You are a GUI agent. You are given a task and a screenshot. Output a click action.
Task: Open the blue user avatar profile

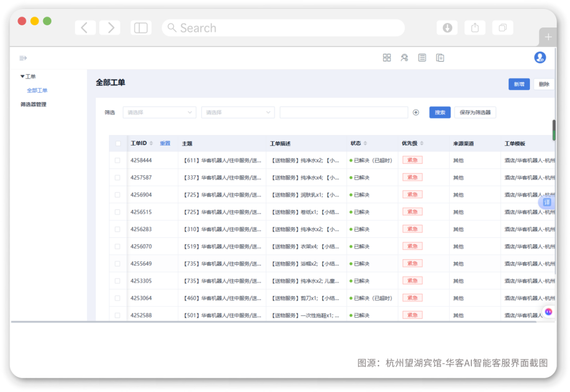540,58
